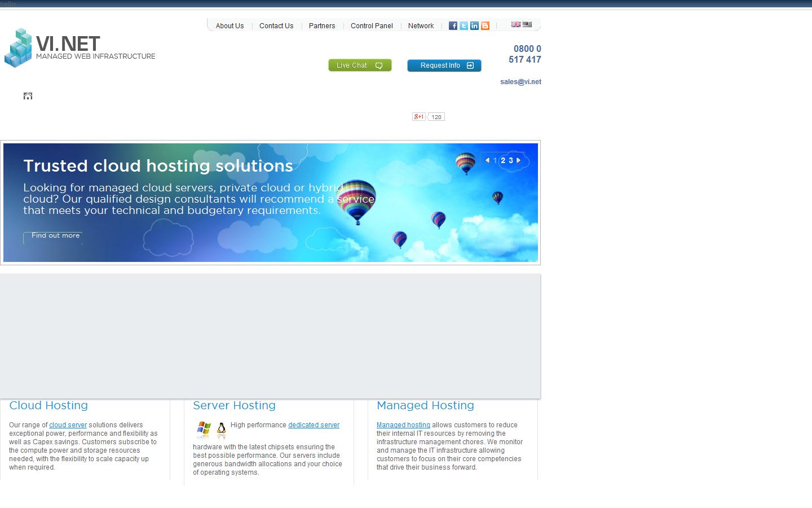The height and width of the screenshot is (508, 812).
Task: Email sales via the sales@vi.net link
Action: (x=520, y=81)
